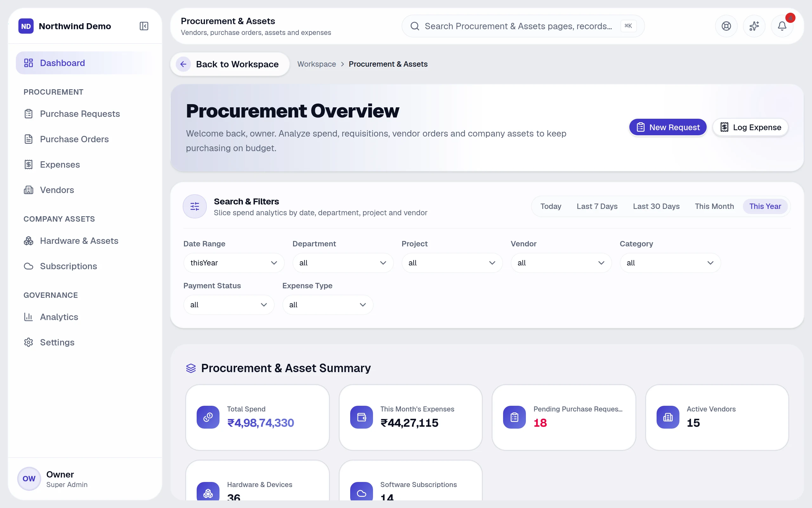Click the Search & Filters sliders icon
The width and height of the screenshot is (812, 508).
pos(195,206)
